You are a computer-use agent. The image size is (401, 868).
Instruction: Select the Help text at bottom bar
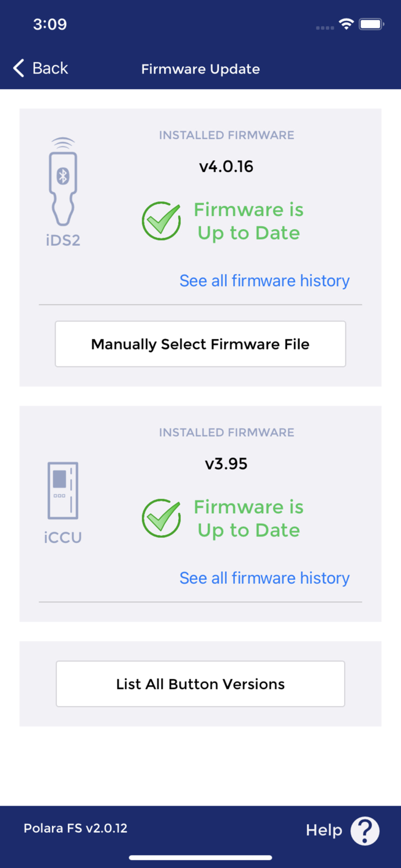click(324, 830)
